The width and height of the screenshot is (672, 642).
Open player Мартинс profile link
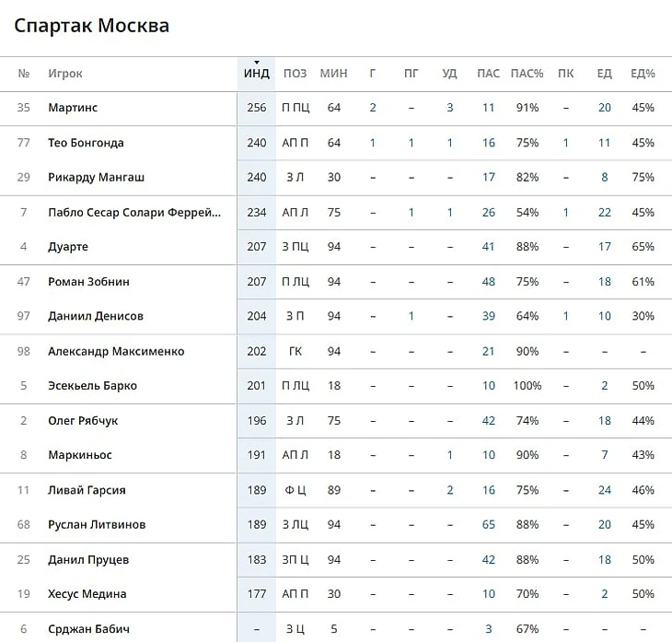pos(73,108)
